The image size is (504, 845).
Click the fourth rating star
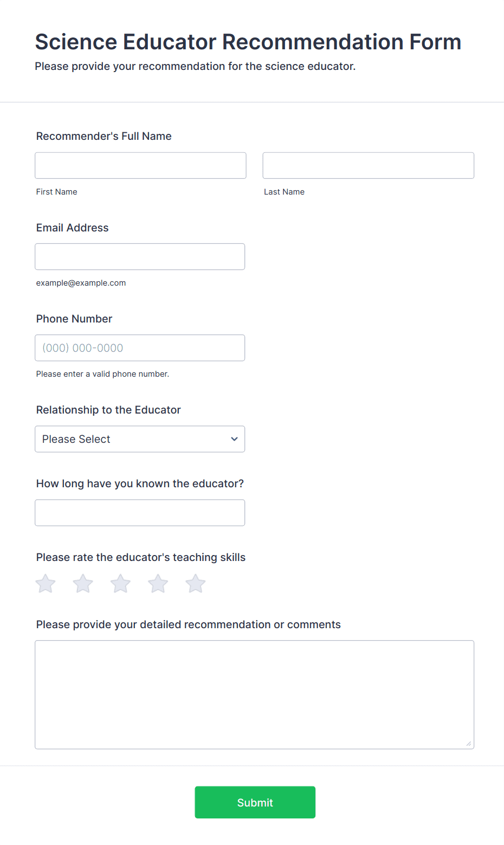[x=158, y=584]
